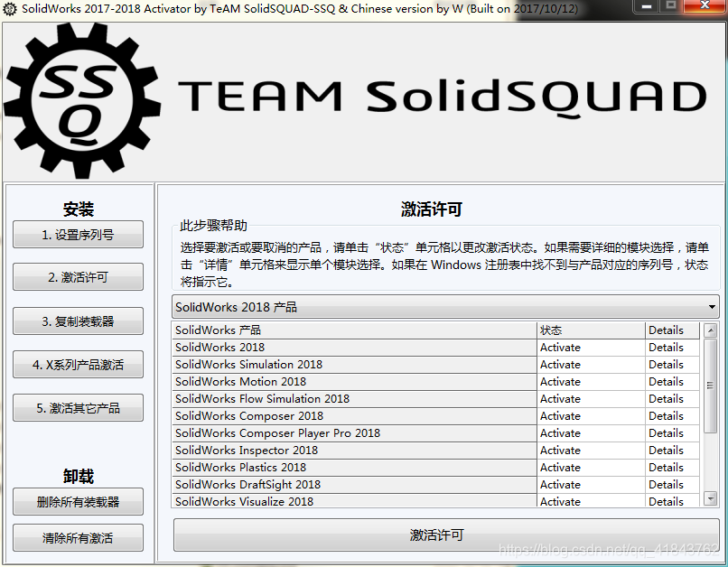
Task: Click '删除所有装载器' uninstall button
Action: point(78,502)
